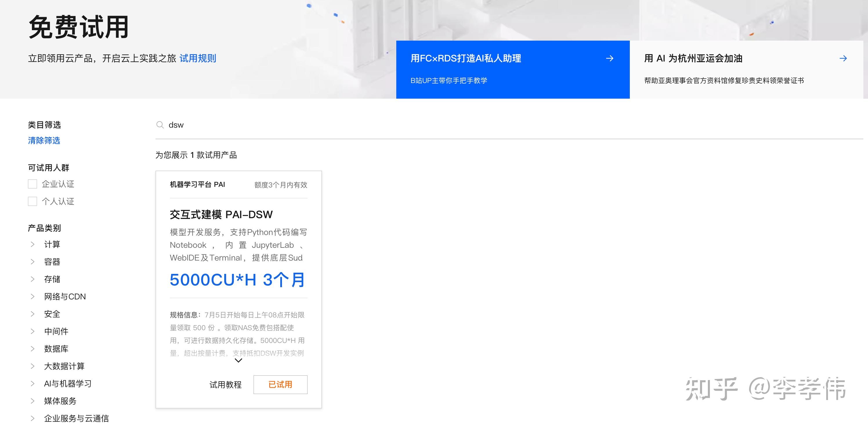Click the 5000CU*H 3个月 quota text

pos(237,280)
